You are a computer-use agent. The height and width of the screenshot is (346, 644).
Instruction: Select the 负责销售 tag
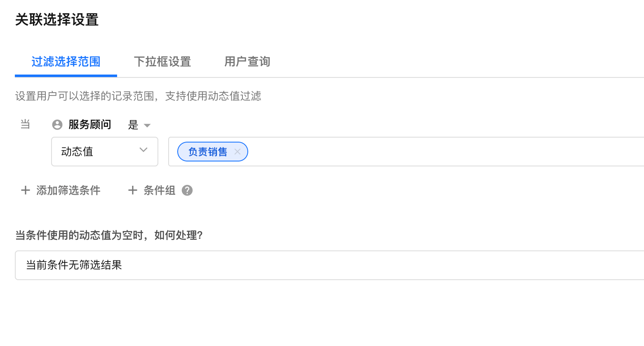(x=207, y=152)
